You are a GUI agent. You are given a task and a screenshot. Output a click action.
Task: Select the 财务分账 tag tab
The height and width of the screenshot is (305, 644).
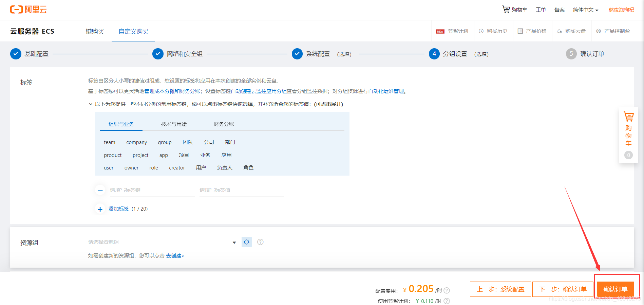224,124
